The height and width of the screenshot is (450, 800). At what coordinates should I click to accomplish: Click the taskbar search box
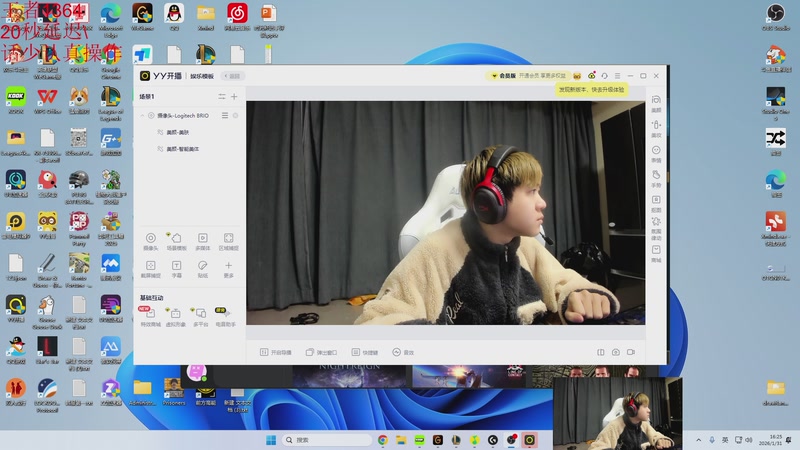[327, 440]
